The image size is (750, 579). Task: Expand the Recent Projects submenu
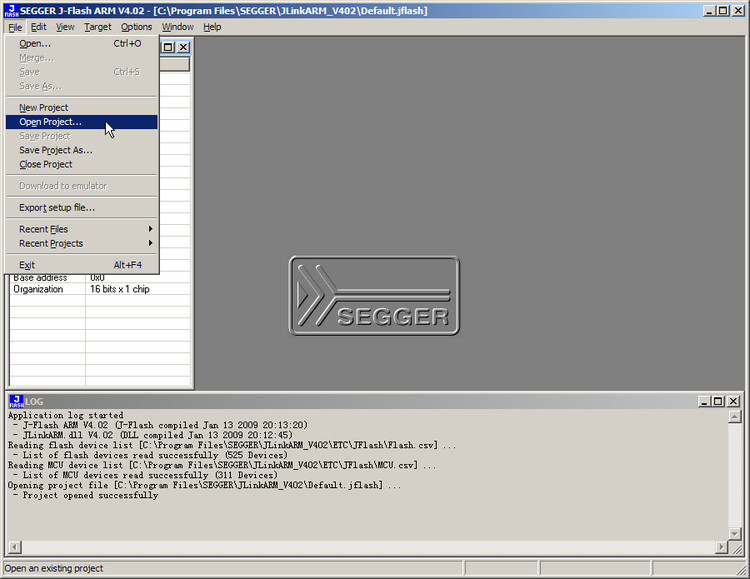[x=81, y=244]
